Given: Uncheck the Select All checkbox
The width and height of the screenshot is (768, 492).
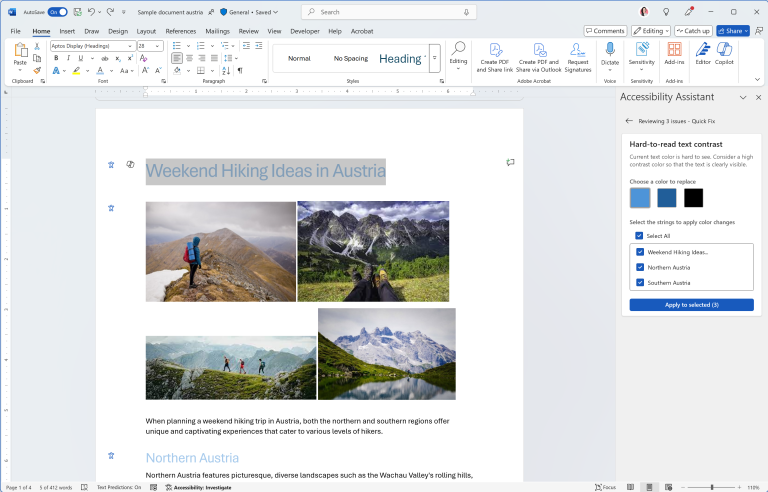Looking at the screenshot, I should 639,236.
